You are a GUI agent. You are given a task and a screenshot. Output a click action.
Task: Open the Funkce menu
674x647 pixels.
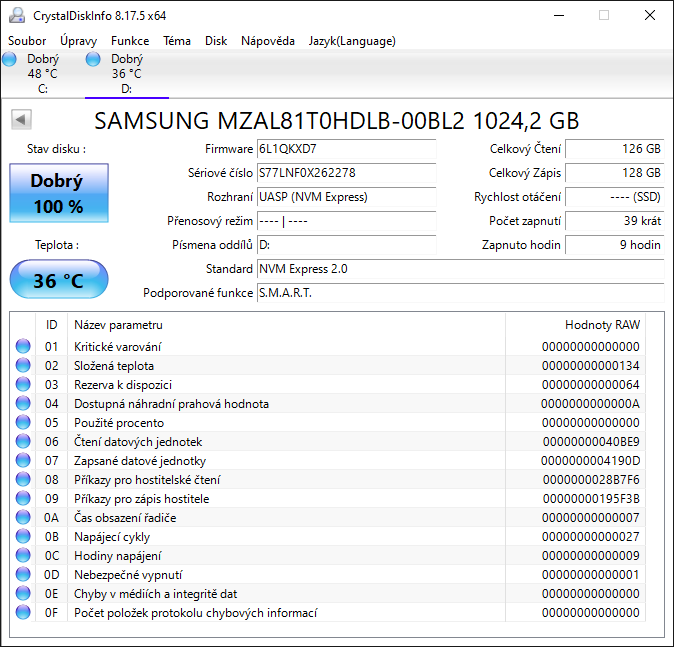pos(130,41)
